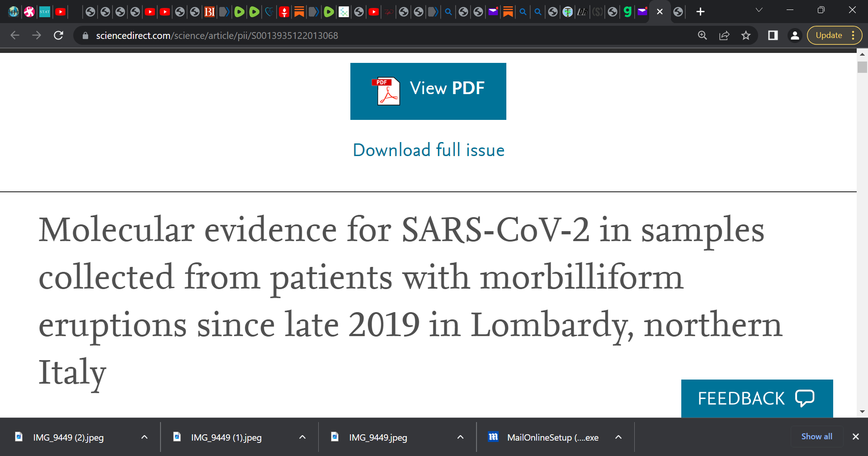The image size is (868, 456).
Task: Open the earth globe photo tab
Action: click(x=14, y=12)
